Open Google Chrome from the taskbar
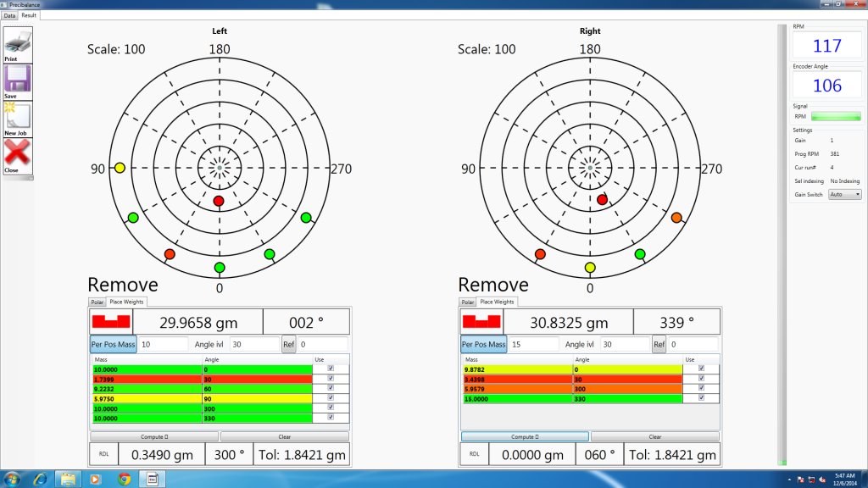 [x=124, y=479]
